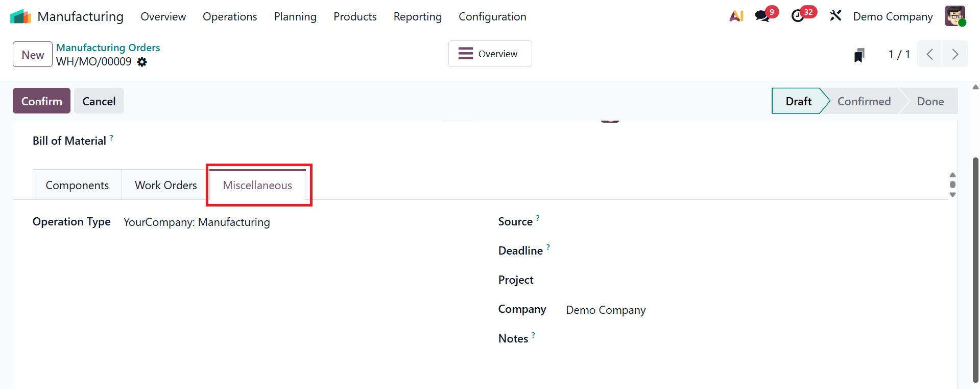Open the Reporting menu

click(x=417, y=16)
